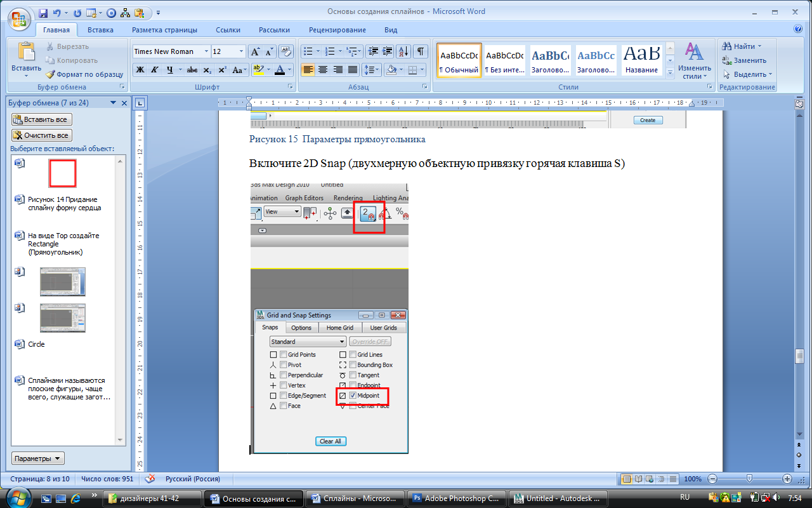This screenshot has height=508, width=812.
Task: Switch to the Вид tab
Action: point(391,30)
